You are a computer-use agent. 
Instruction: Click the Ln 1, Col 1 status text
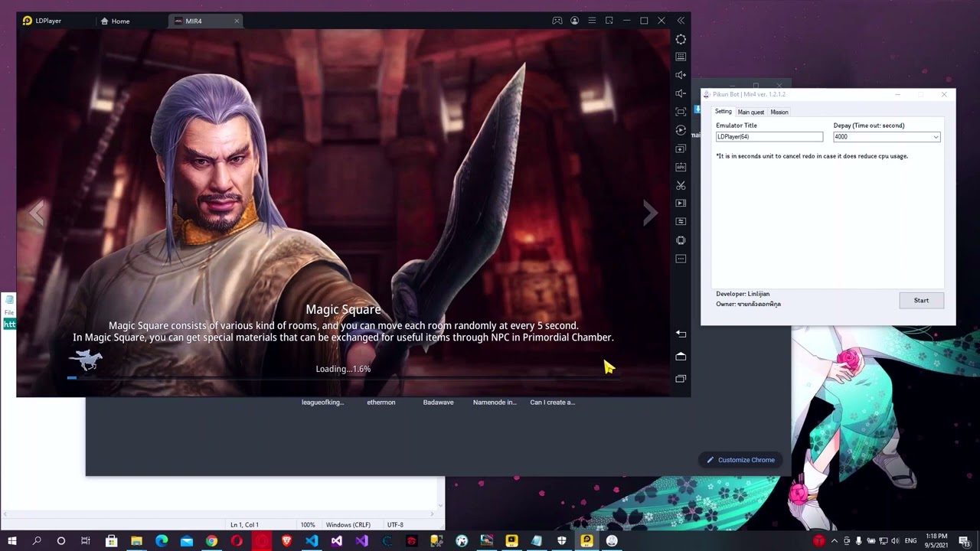[244, 525]
